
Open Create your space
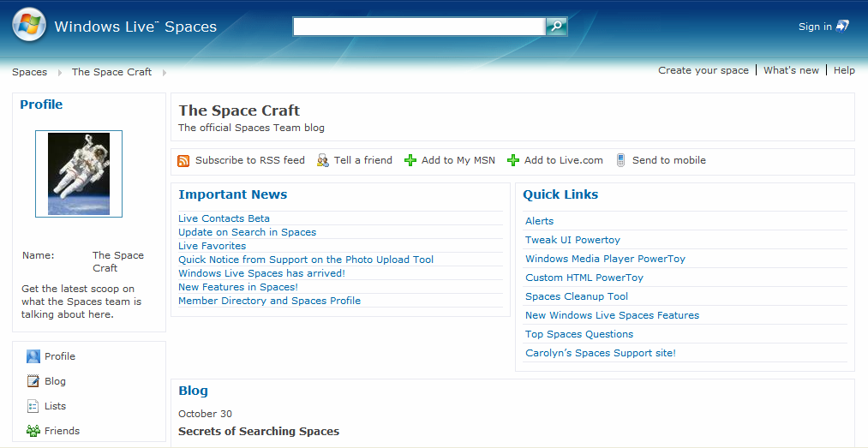[x=703, y=70]
